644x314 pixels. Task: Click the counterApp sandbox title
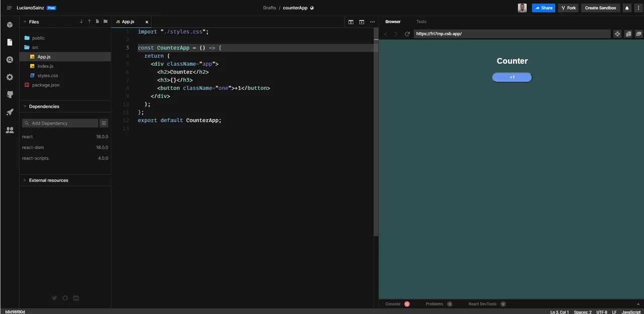point(295,8)
